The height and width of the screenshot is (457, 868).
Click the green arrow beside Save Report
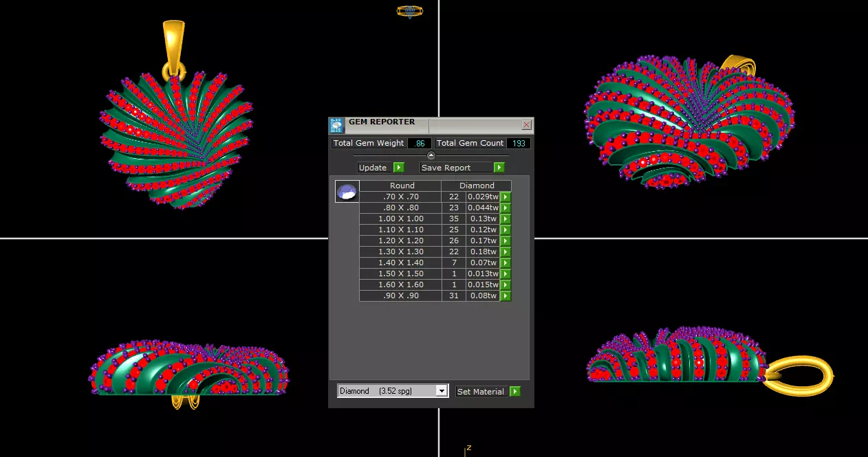pyautogui.click(x=499, y=168)
